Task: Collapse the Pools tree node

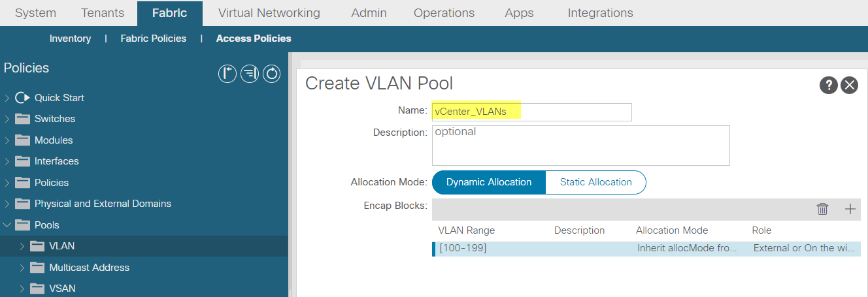Action: coord(7,225)
